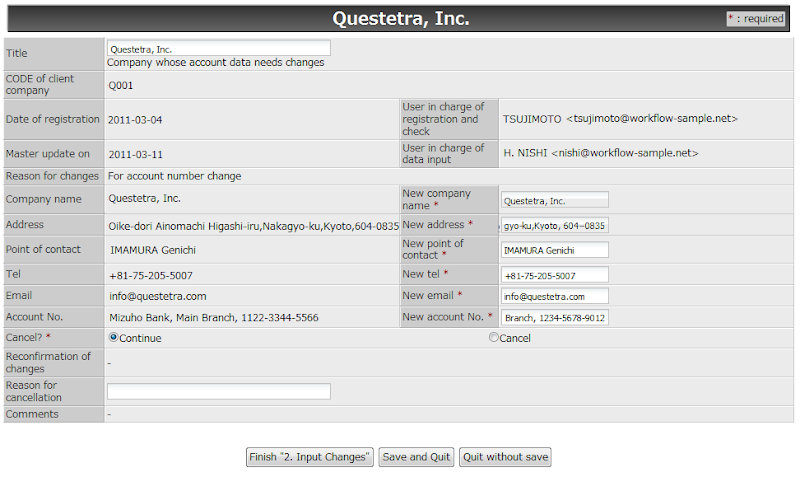The width and height of the screenshot is (800, 477).
Task: Click "For account number change" text
Action: pyautogui.click(x=174, y=176)
